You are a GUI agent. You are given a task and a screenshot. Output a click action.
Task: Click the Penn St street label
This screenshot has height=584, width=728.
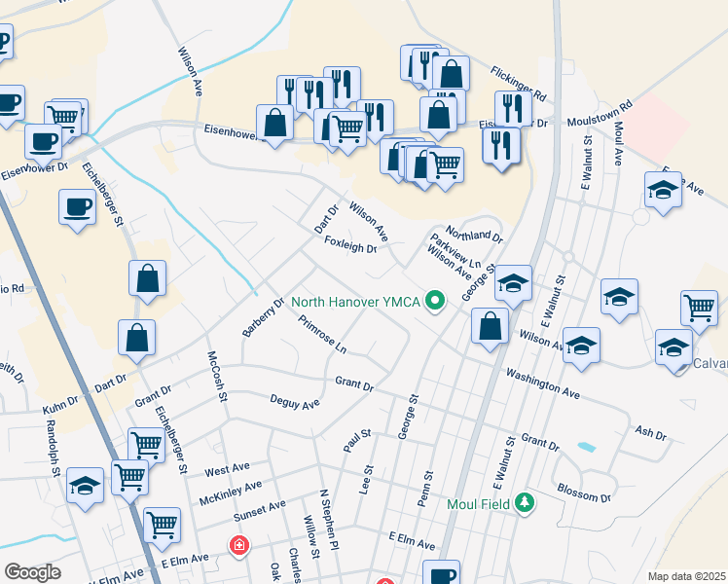coord(424,489)
